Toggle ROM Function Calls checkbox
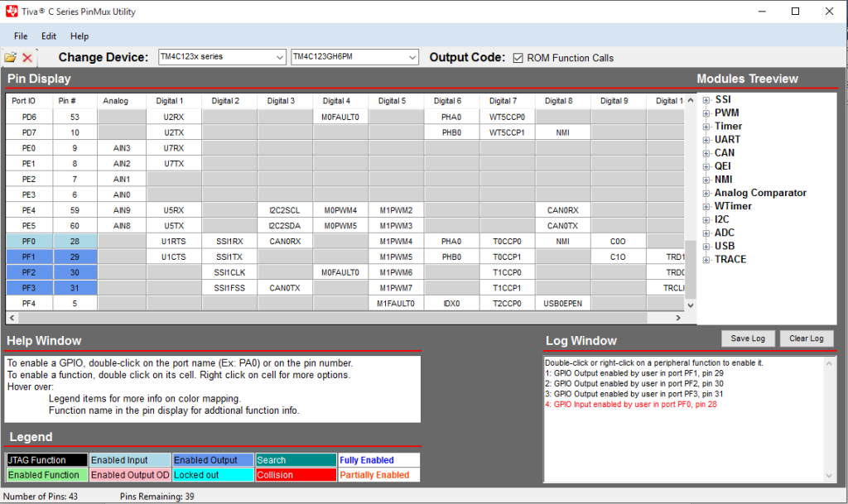The width and height of the screenshot is (848, 504). [518, 58]
